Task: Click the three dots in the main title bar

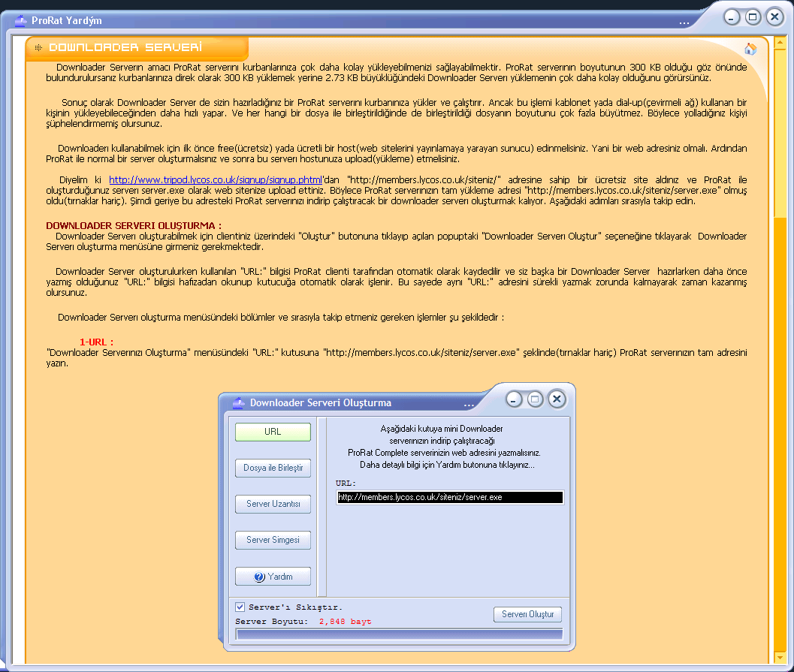Action: pos(684,22)
